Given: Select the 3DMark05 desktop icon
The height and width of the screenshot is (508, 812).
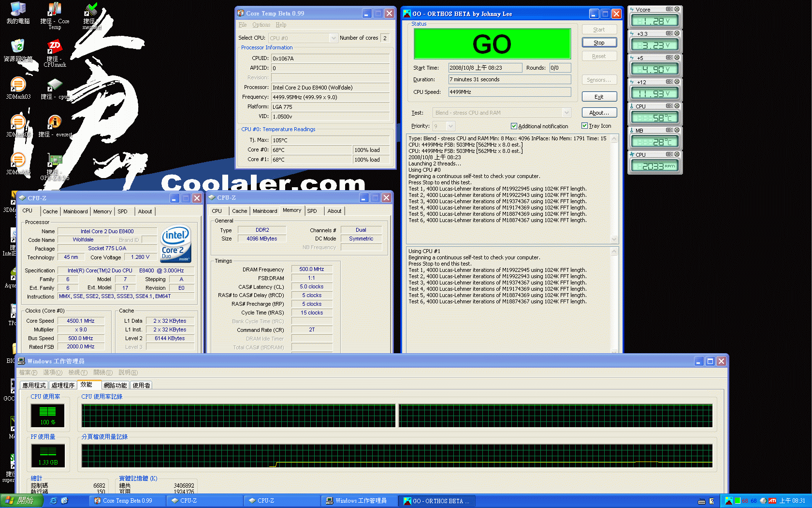Looking at the screenshot, I should pyautogui.click(x=18, y=126).
